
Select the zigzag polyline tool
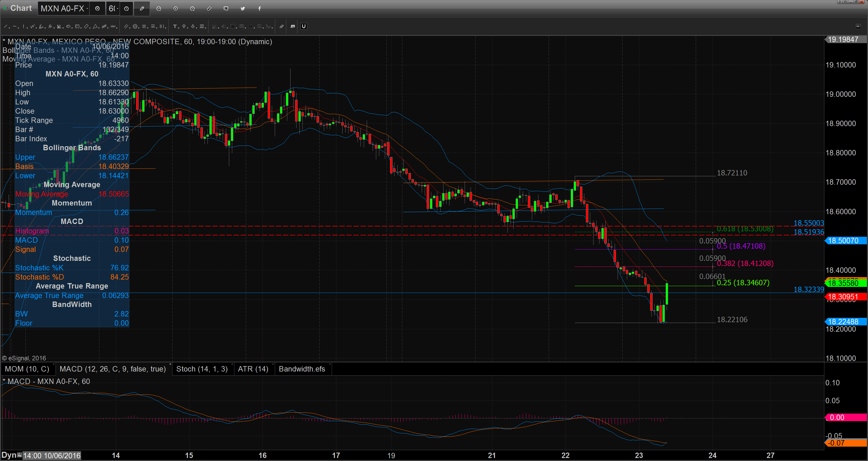[x=32, y=26]
